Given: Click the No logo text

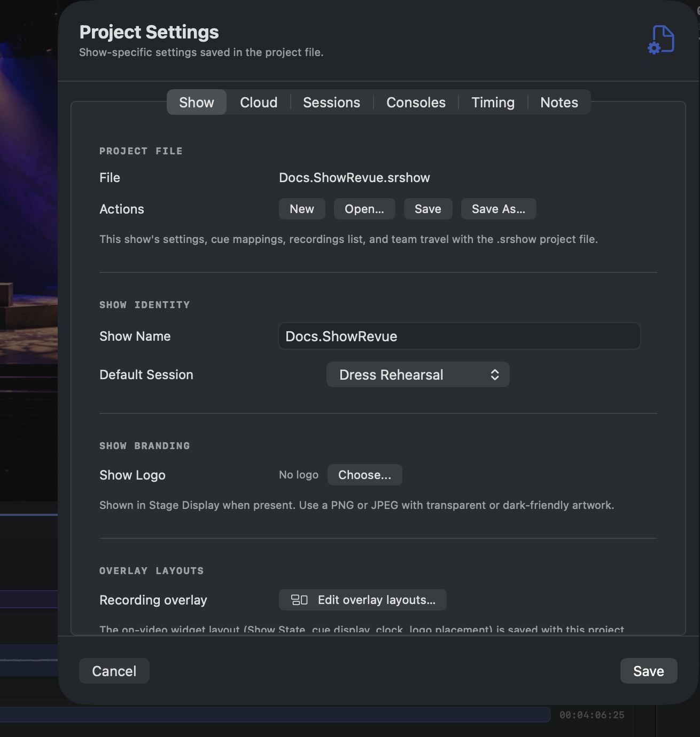Looking at the screenshot, I should point(299,475).
